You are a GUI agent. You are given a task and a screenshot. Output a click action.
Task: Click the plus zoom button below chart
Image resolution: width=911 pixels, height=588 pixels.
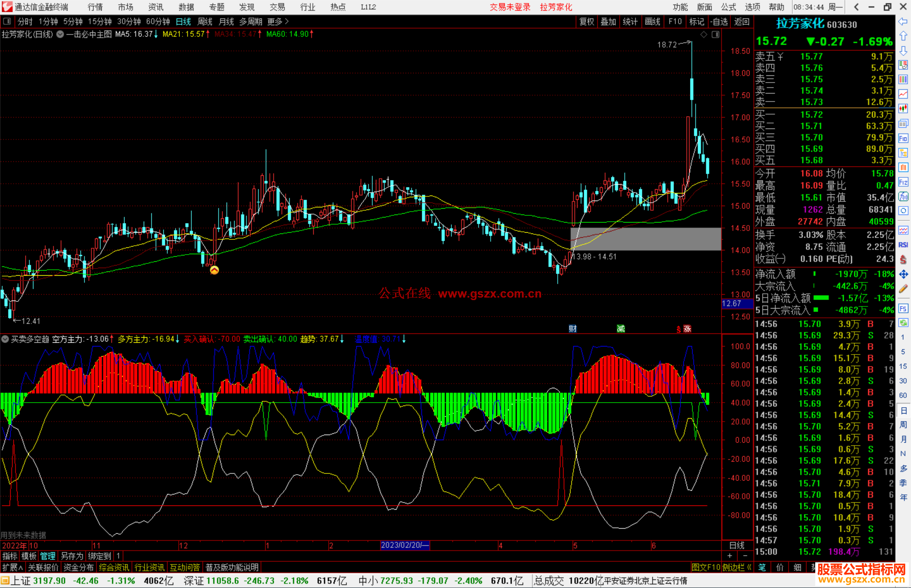pos(730,556)
